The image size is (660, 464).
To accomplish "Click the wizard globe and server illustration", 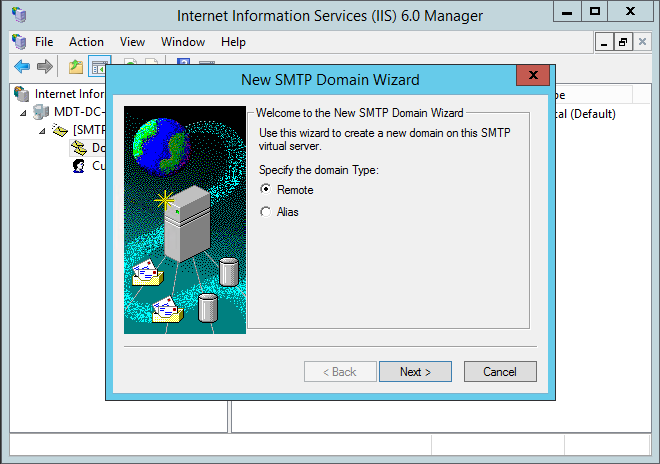I will coord(185,220).
